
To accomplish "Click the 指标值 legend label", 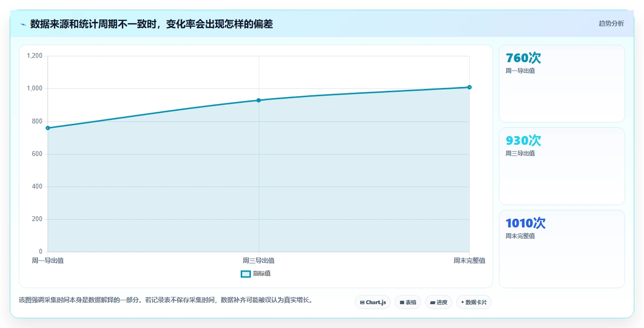I will [262, 274].
